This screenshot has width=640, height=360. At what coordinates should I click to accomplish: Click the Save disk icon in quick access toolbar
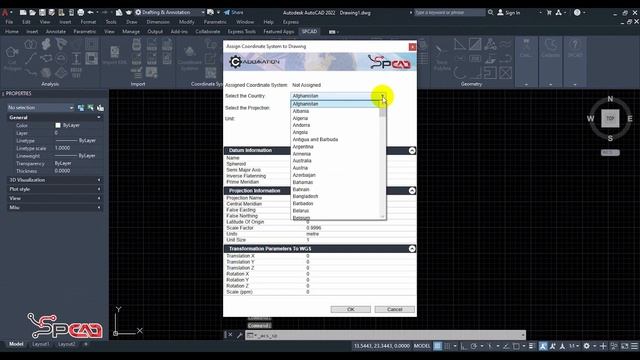click(x=42, y=13)
